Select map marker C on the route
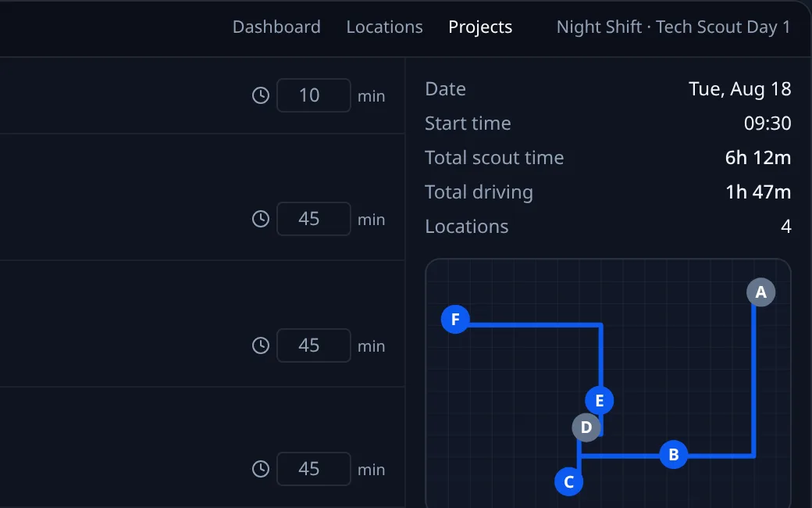 click(568, 481)
